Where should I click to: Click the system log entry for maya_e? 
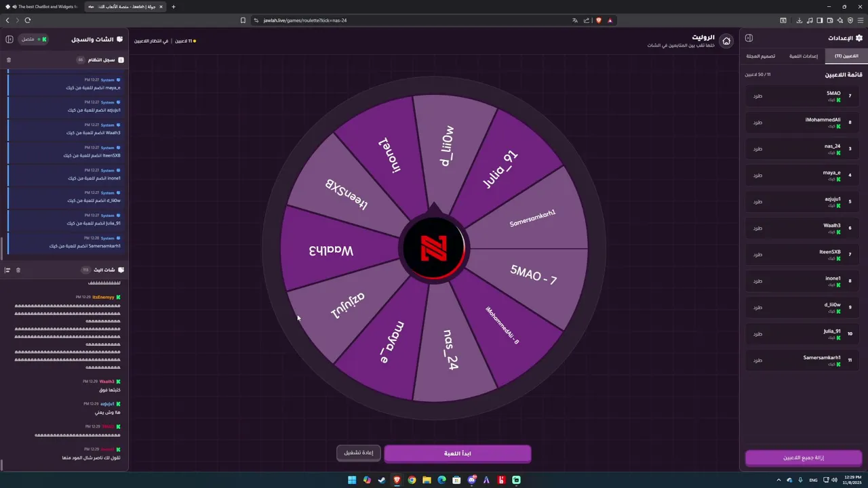(x=65, y=84)
